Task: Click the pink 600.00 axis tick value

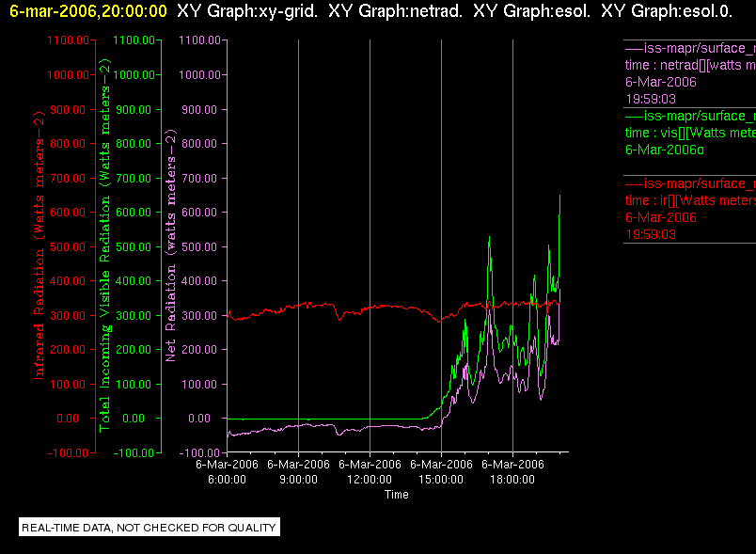Action: click(199, 213)
